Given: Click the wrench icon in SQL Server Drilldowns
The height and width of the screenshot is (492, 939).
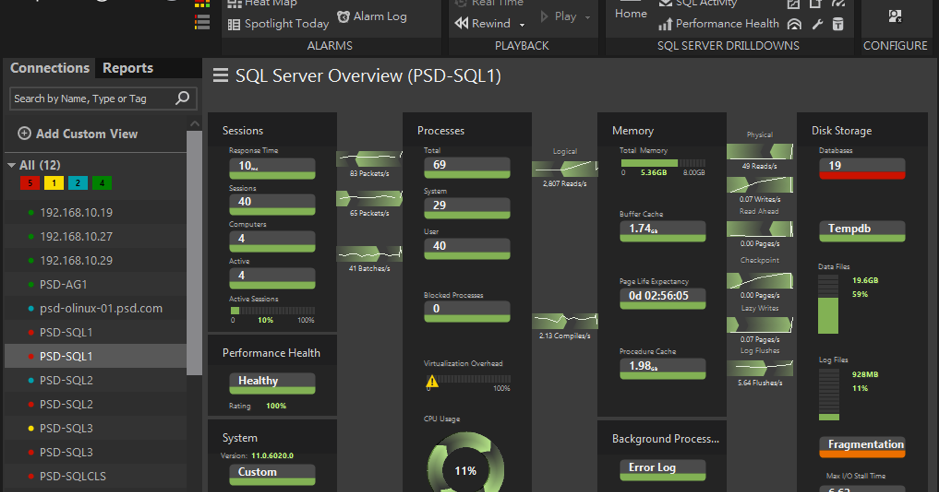Looking at the screenshot, I should (x=817, y=24).
